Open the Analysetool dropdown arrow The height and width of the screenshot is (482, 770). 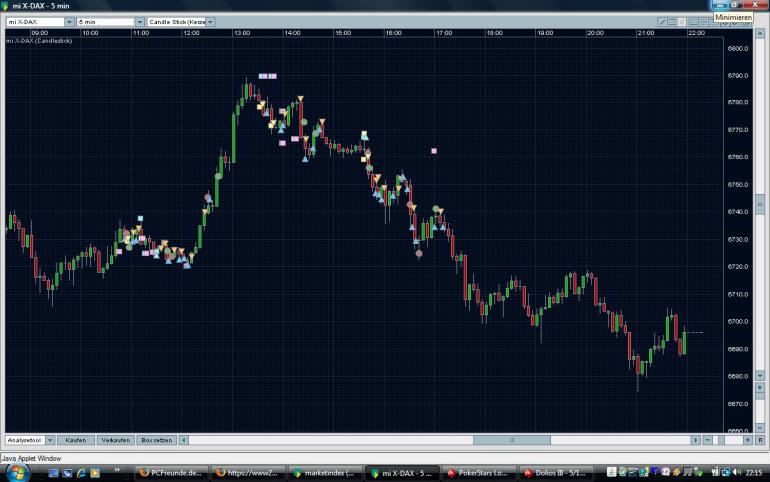[50, 440]
